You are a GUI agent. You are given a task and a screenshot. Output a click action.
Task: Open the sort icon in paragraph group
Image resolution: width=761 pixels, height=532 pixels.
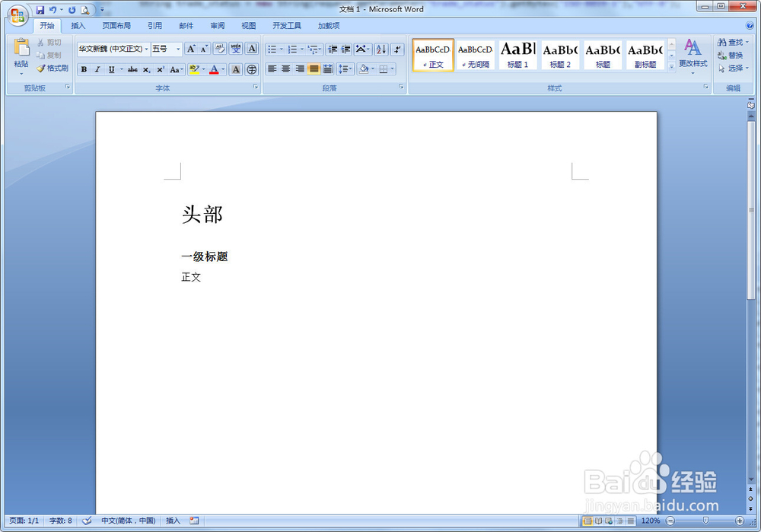tap(381, 49)
